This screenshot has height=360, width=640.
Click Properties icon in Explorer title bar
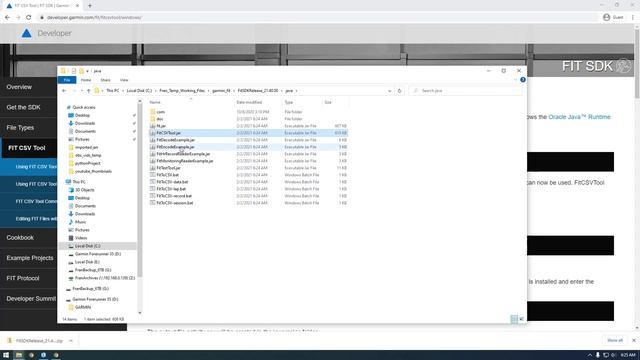73,71
